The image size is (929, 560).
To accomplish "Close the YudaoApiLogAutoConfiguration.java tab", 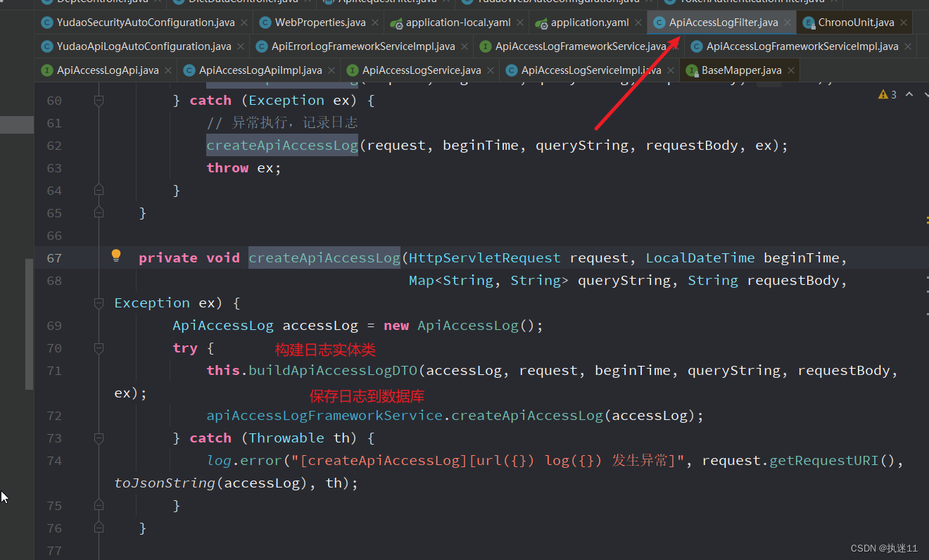I will (x=240, y=46).
